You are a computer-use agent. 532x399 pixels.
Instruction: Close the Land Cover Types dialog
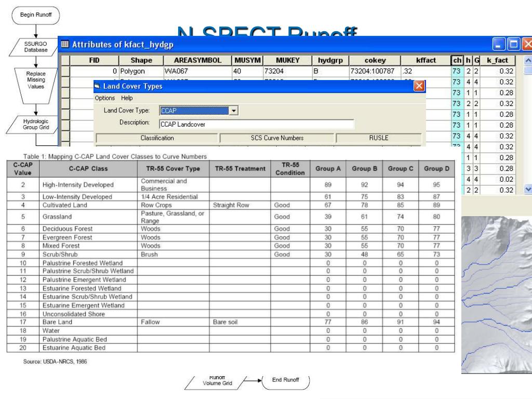419,86
